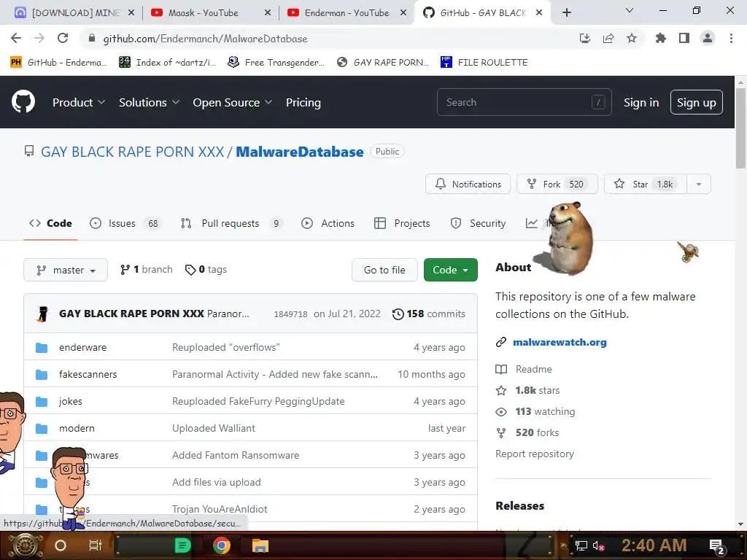Bookmark this page with the star icon

pos(632,38)
